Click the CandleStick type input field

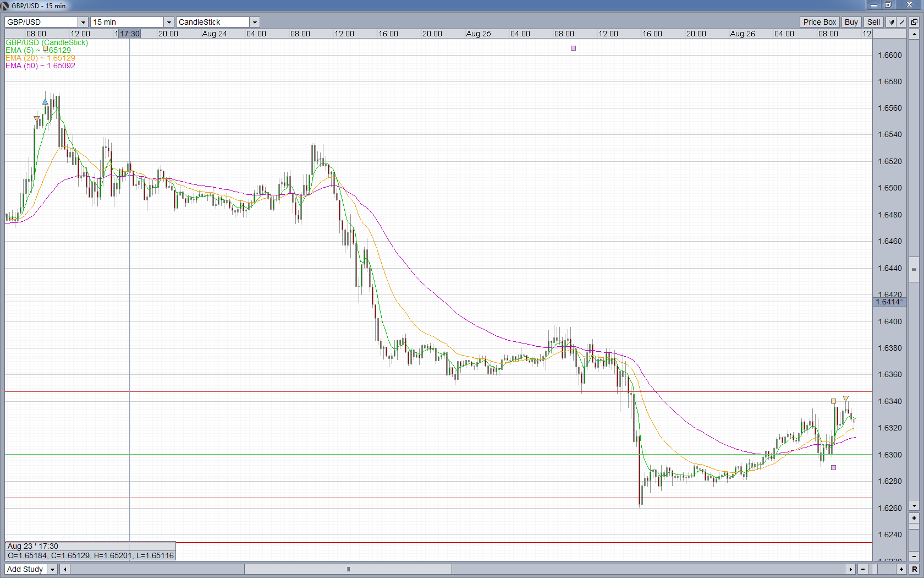tap(213, 22)
